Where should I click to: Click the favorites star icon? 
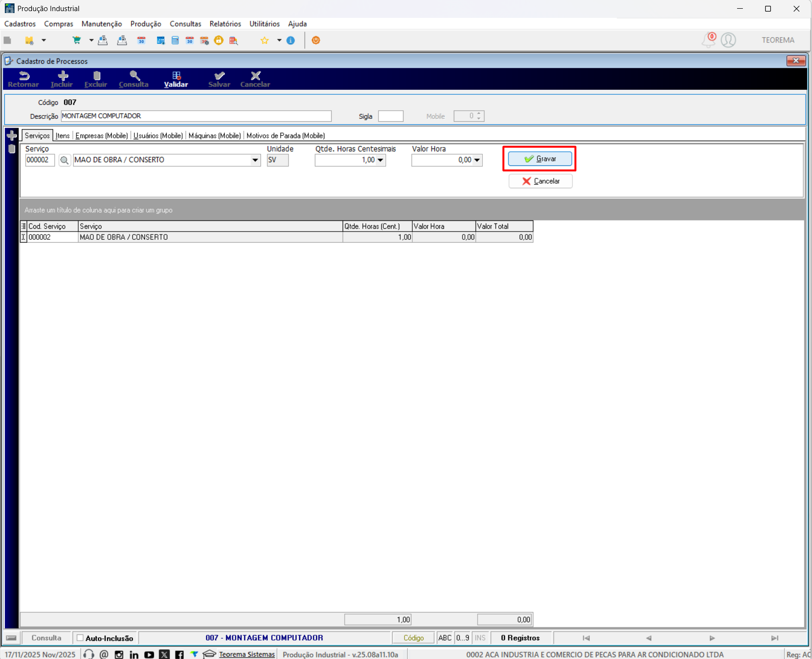click(264, 41)
